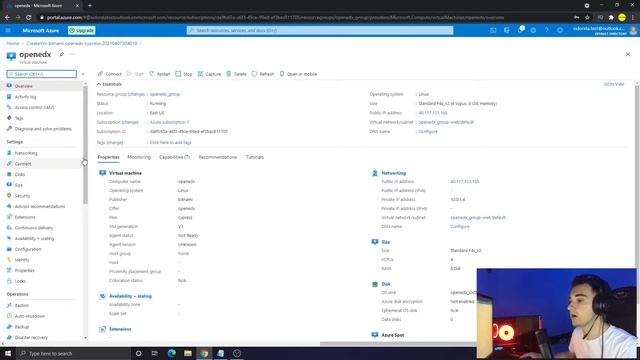Switch to the Capabilities (7) tab
The height and width of the screenshot is (360, 640).
pos(174,157)
